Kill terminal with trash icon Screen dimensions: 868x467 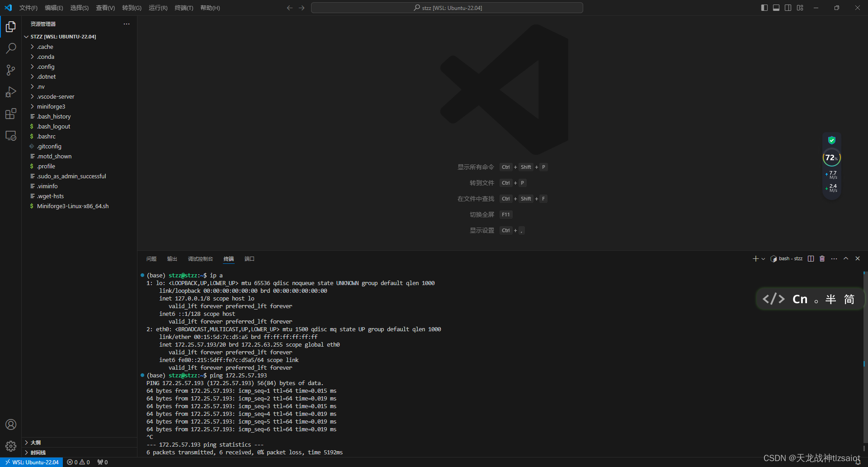coord(822,259)
